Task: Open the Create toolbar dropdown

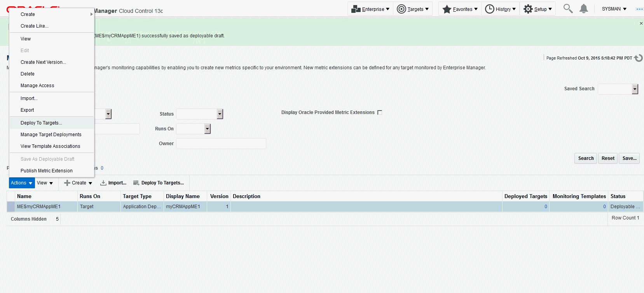Action: [78, 183]
